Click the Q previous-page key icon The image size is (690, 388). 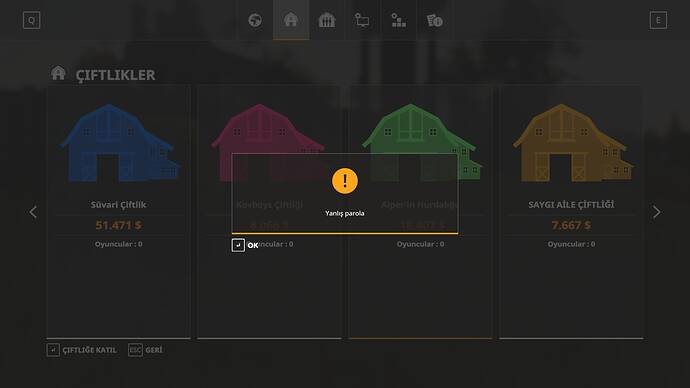pyautogui.click(x=31, y=20)
